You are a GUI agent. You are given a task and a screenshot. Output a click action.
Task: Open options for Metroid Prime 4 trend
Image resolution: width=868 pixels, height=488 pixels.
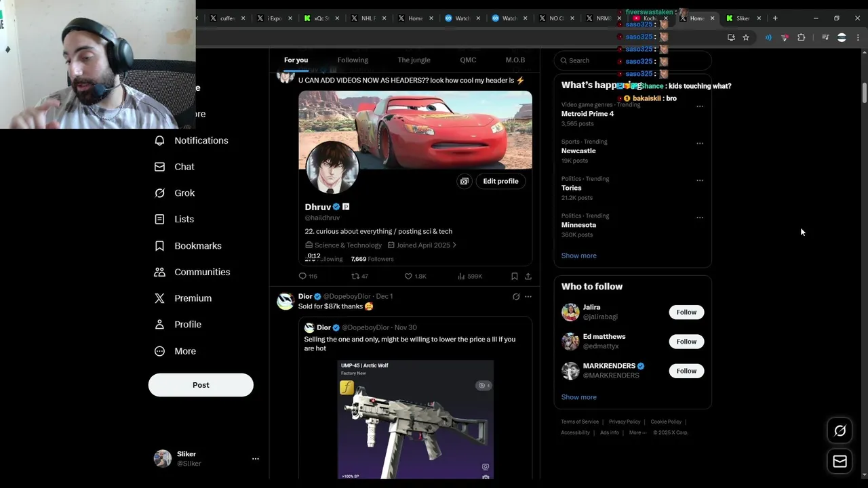point(700,106)
